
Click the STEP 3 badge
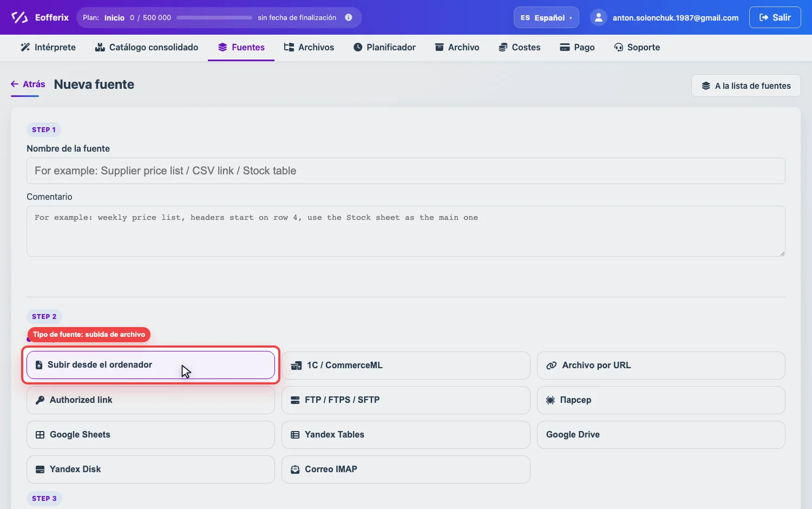tap(44, 499)
